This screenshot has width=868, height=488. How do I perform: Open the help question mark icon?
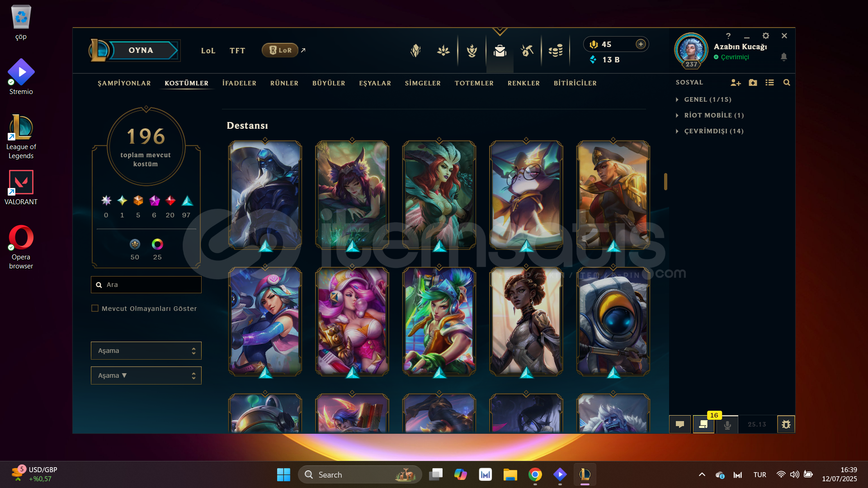coord(728,36)
